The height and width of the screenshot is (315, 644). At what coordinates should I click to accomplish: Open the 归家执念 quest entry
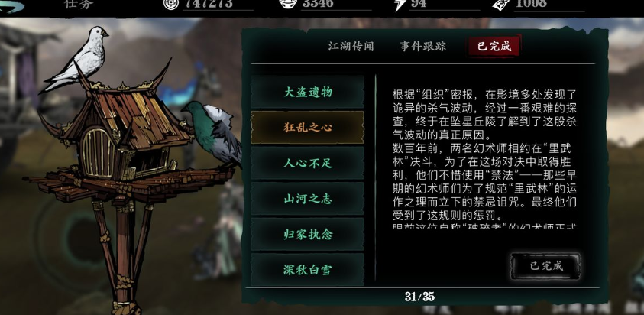308,235
